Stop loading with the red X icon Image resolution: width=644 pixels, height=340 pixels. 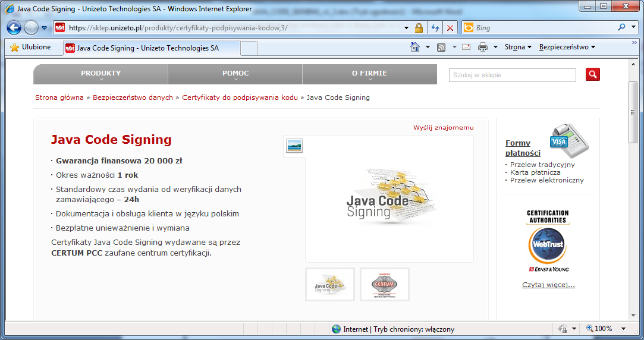[x=450, y=28]
